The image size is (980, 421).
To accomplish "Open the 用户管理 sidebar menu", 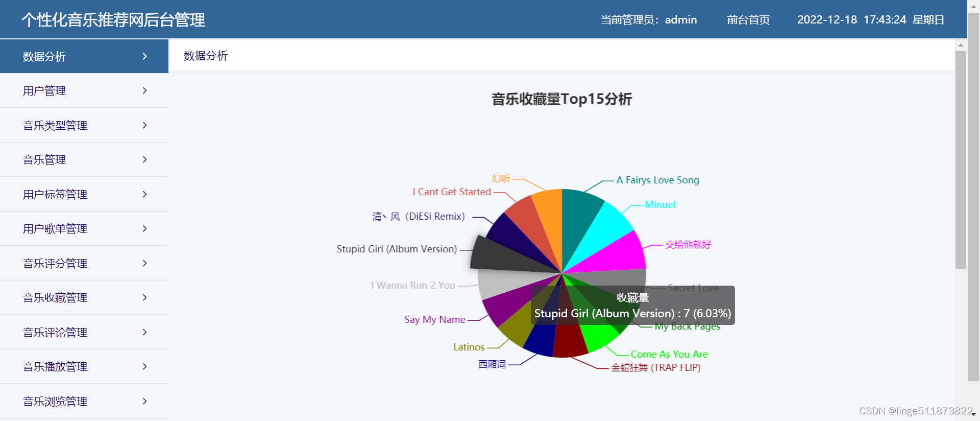I will 84,91.
